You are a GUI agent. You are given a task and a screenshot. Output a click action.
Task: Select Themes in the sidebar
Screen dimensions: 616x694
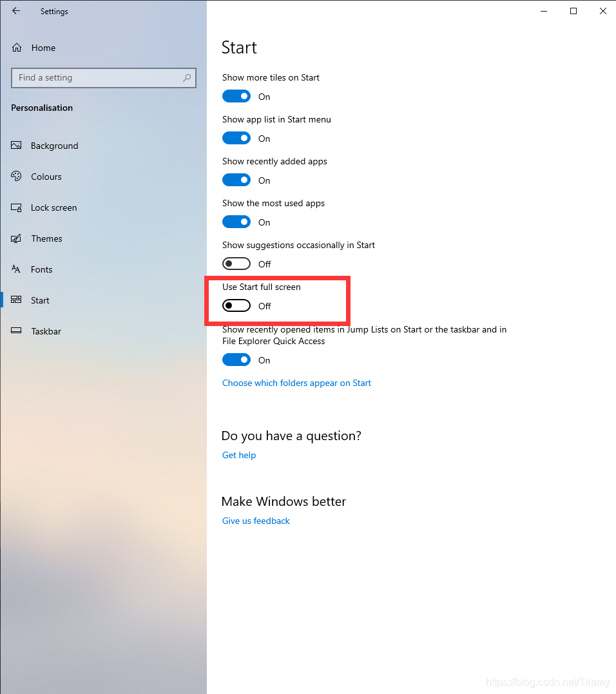[46, 238]
